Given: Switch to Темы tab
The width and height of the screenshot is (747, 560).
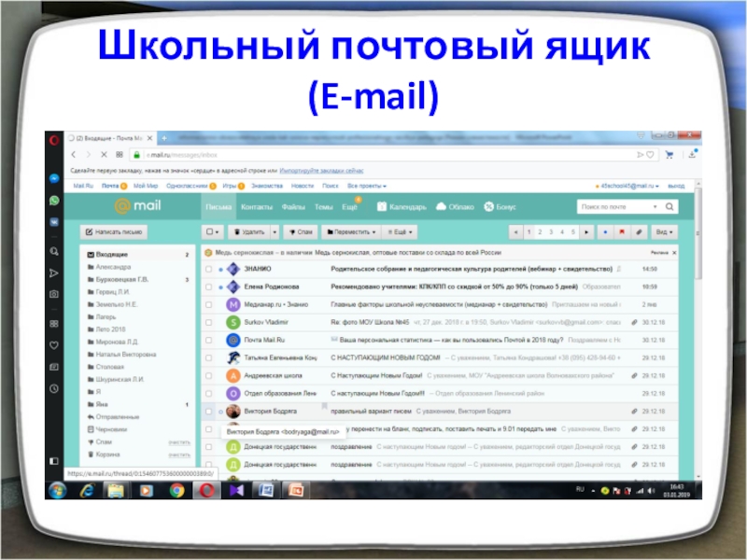Looking at the screenshot, I should (x=323, y=206).
